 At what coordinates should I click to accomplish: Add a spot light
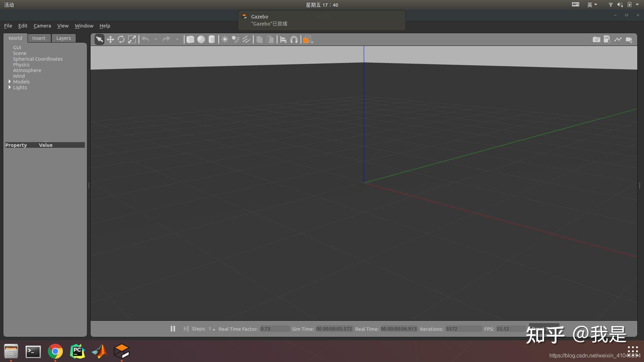(x=235, y=40)
